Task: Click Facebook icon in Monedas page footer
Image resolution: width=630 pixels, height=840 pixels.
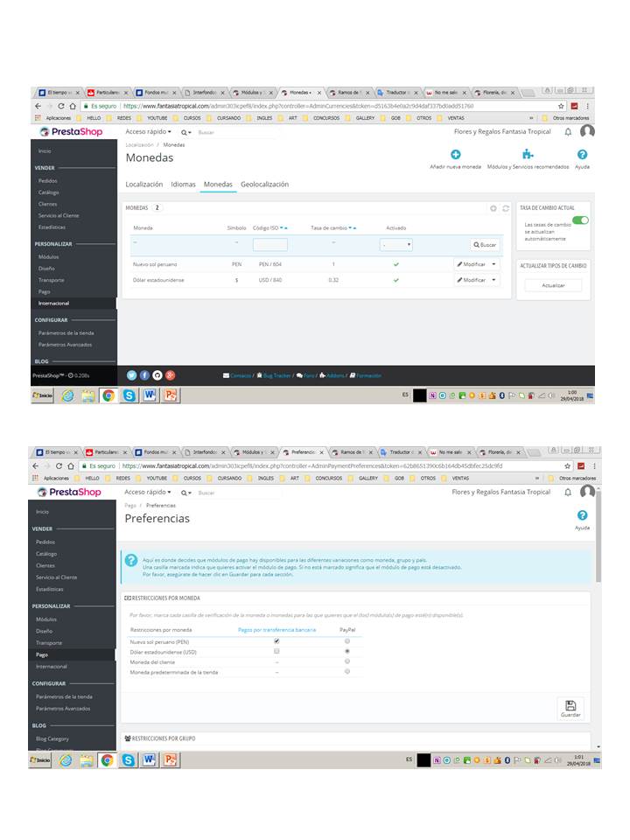Action: click(144, 375)
